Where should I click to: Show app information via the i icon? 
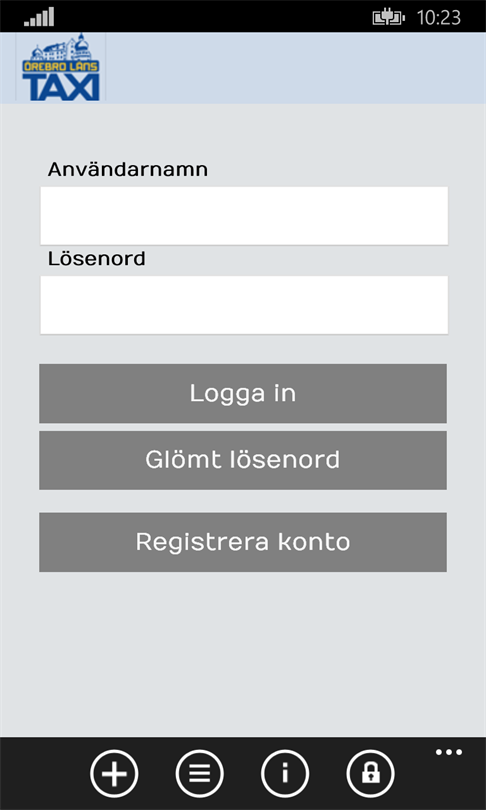coord(285,773)
